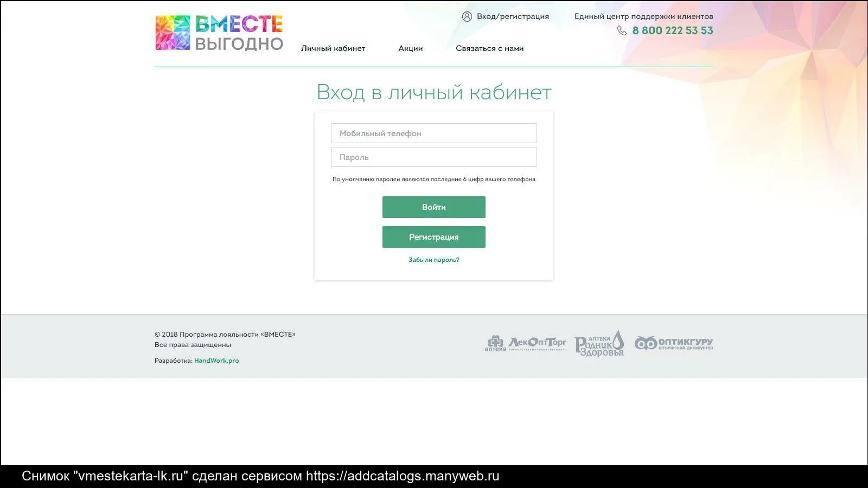Call the 8 800 222 53 53 number link

[673, 30]
